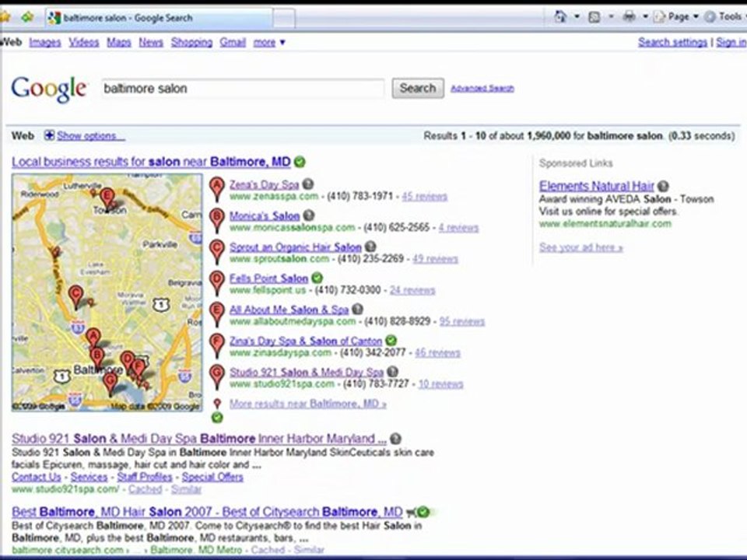Go to Videos search
747x560 pixels.
[x=84, y=42]
